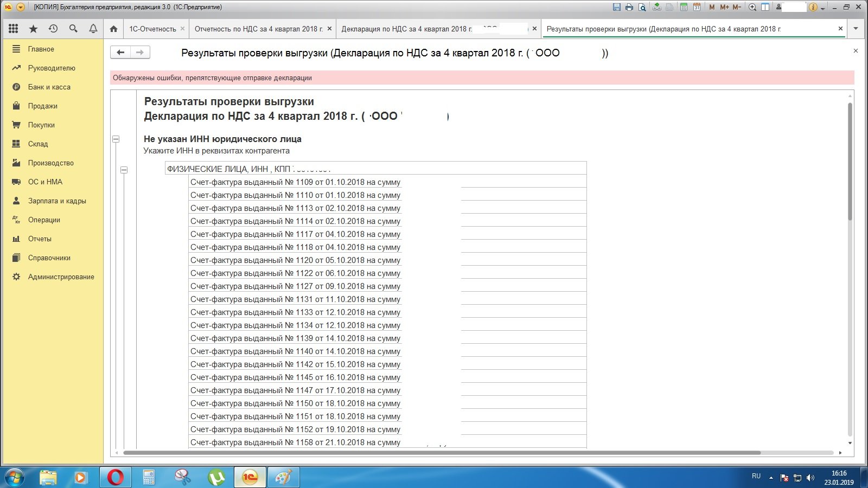This screenshot has height=488, width=868.
Task: Switch to the 1С-Отчетность tab
Action: [152, 29]
